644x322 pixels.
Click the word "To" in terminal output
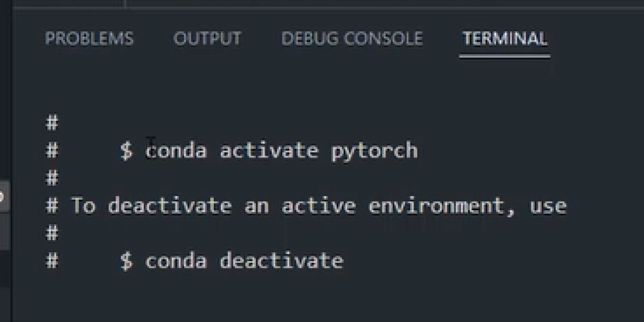83,206
